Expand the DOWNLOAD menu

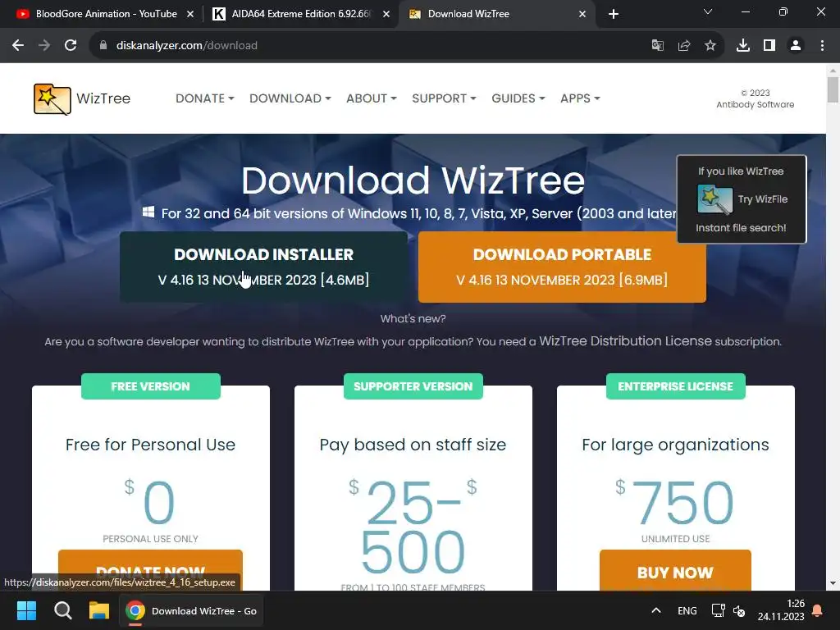pyautogui.click(x=290, y=98)
